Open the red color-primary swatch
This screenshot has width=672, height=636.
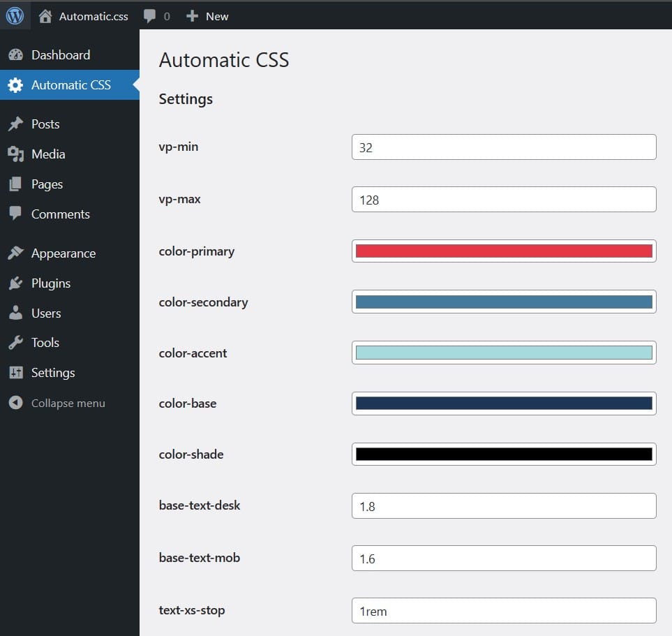tap(504, 251)
